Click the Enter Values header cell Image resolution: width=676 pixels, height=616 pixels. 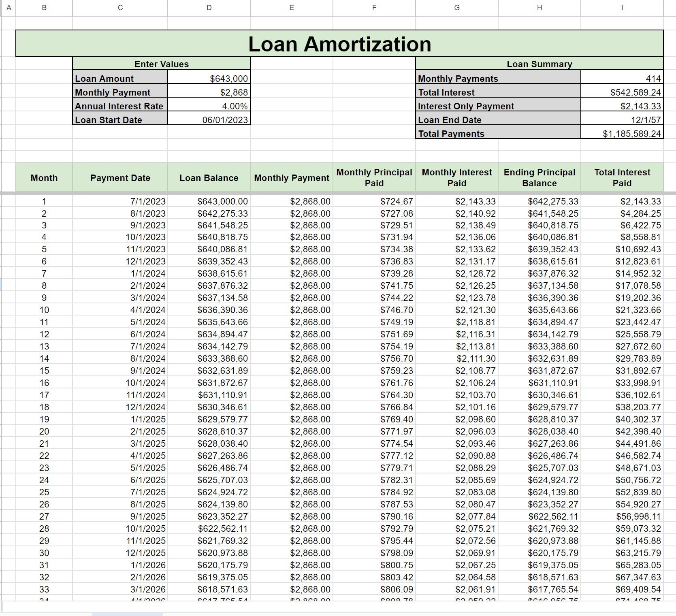click(161, 64)
